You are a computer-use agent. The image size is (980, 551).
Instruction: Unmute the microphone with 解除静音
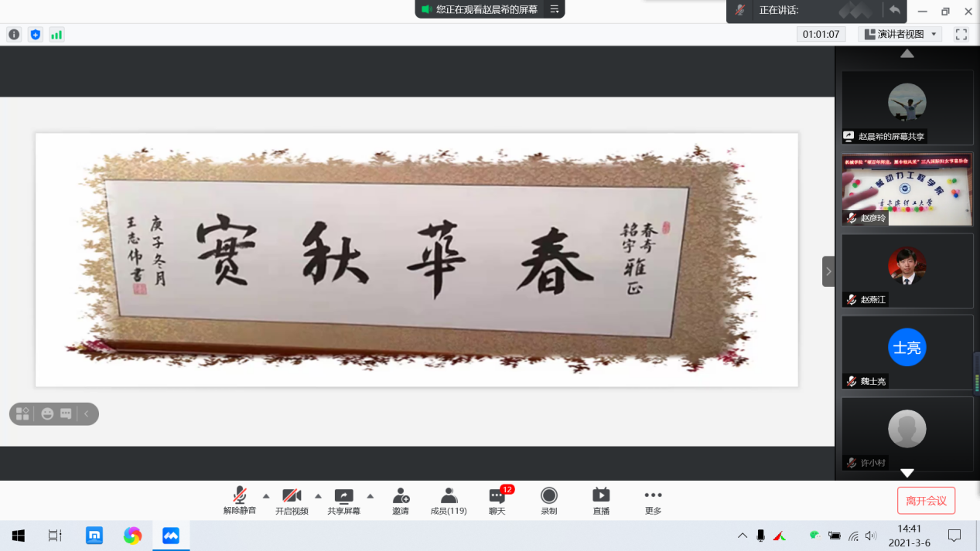[240, 500]
